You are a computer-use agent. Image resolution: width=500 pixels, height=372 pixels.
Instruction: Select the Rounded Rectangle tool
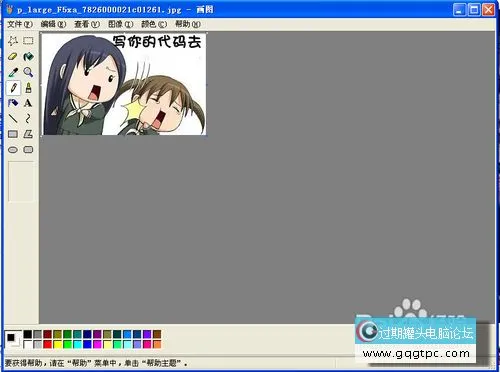coord(28,150)
